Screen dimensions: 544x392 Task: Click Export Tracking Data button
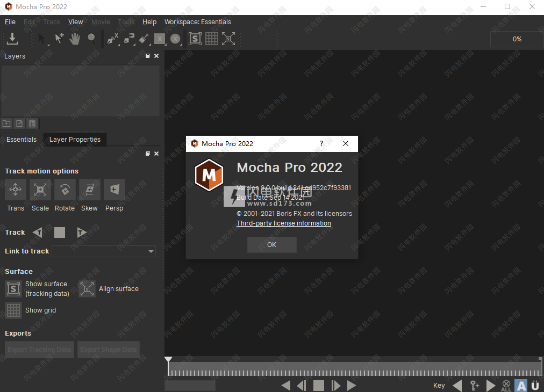click(39, 350)
